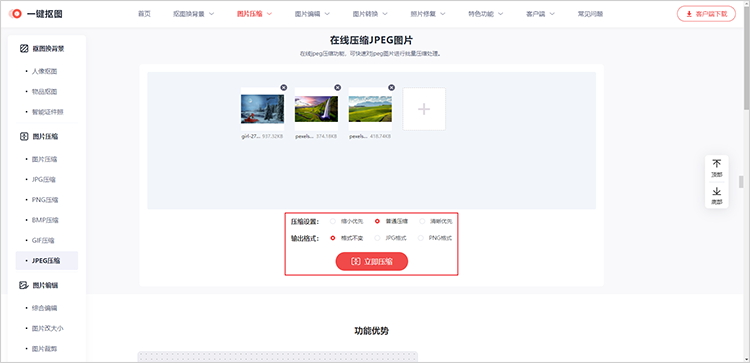This screenshot has width=750, height=363.
Task: Click the 图片压缩 sidebar section icon
Action: click(24, 136)
